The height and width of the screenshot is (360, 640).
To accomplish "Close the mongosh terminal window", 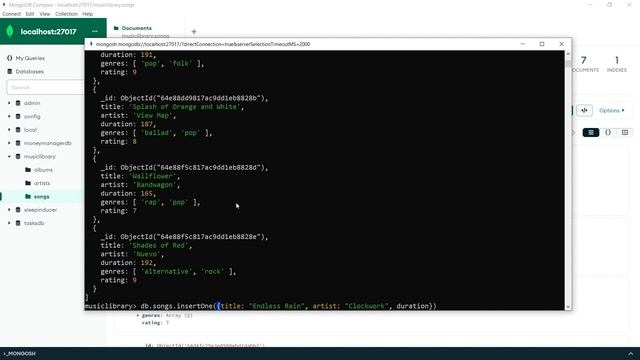I will click(562, 44).
